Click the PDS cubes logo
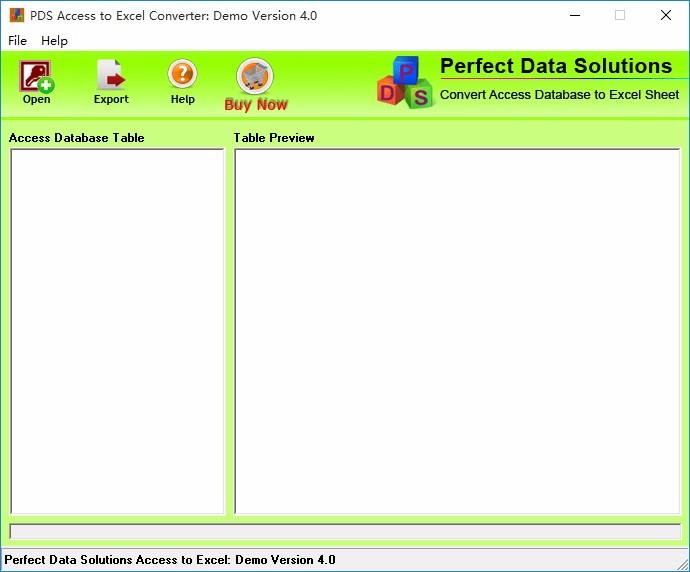Viewport: 690px width, 572px height. [x=404, y=82]
